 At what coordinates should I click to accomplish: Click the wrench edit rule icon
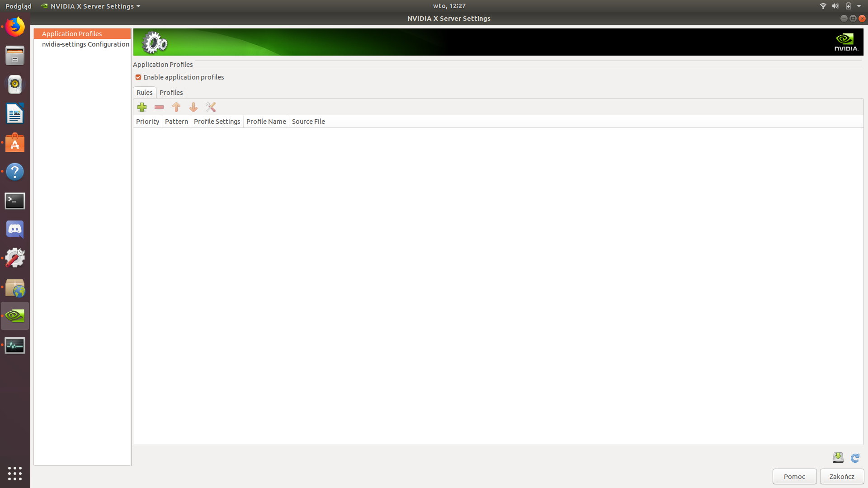pos(211,107)
